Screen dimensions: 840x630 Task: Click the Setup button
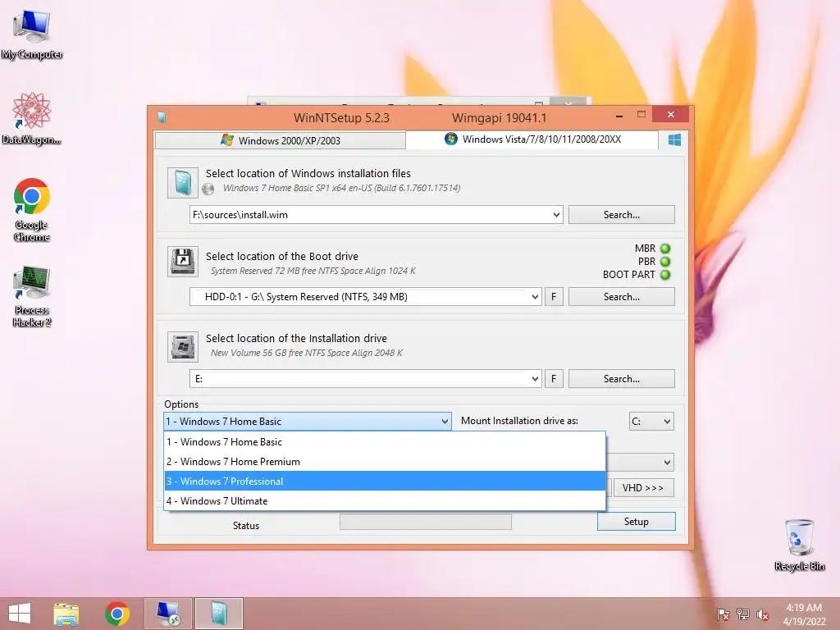point(637,522)
